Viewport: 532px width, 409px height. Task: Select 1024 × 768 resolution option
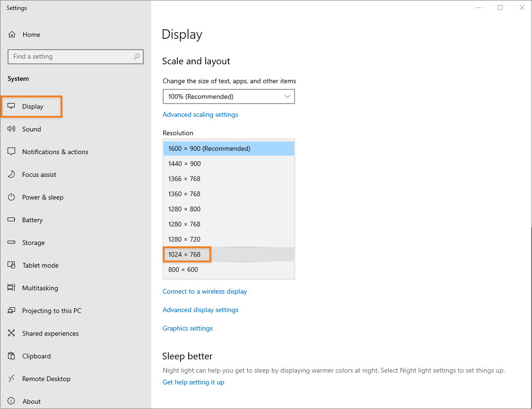(x=184, y=254)
